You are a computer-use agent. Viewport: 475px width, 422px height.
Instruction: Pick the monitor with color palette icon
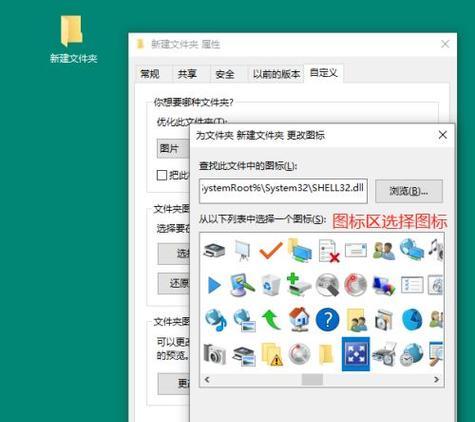pyautogui.click(x=384, y=286)
